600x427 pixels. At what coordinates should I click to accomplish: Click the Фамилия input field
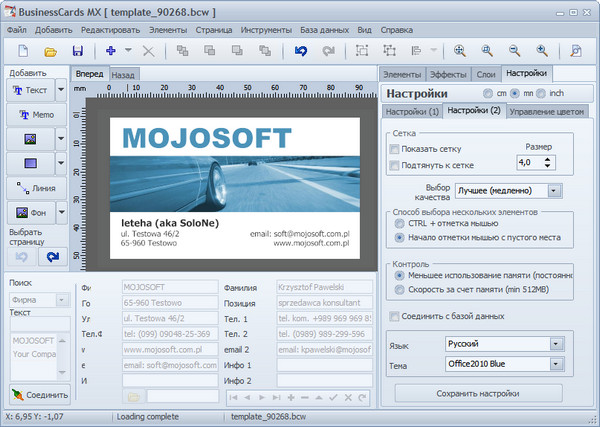(x=323, y=286)
